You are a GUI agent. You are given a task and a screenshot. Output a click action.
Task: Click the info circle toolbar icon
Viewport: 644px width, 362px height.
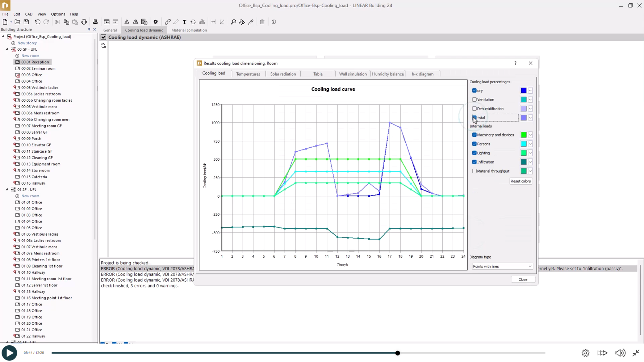tap(274, 22)
